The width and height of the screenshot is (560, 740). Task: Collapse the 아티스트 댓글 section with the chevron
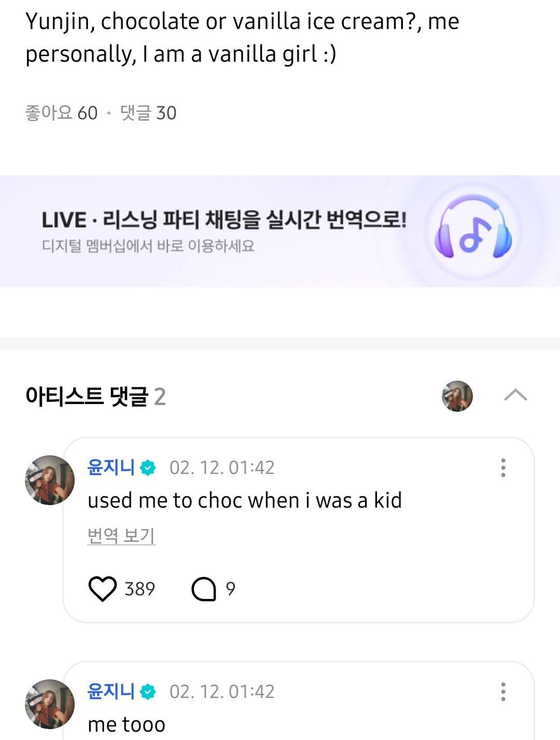coord(515,396)
